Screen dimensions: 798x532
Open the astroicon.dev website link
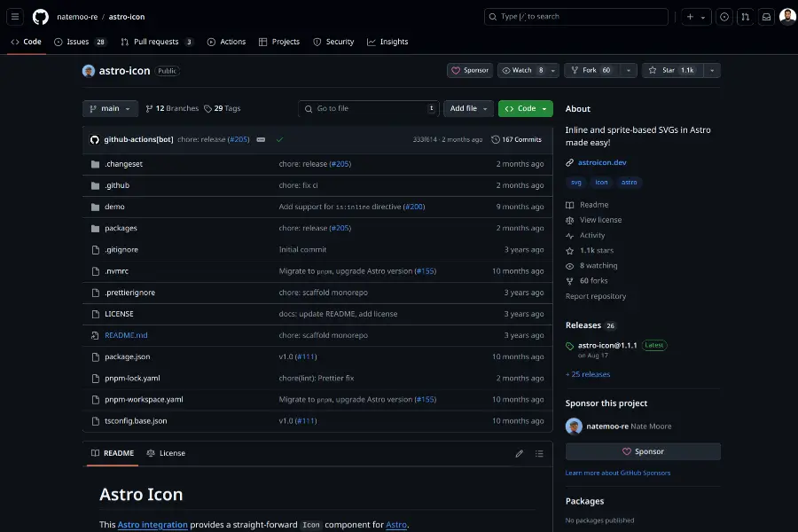click(x=602, y=162)
